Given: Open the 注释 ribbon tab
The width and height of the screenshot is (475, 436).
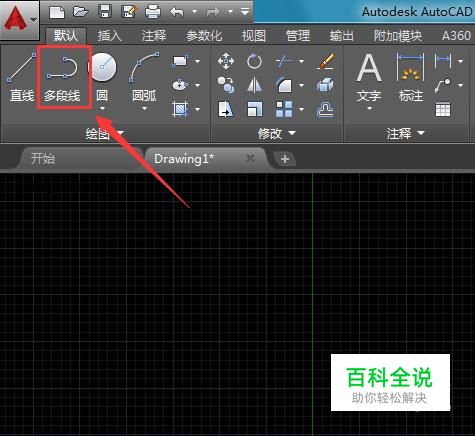Looking at the screenshot, I should [154, 35].
